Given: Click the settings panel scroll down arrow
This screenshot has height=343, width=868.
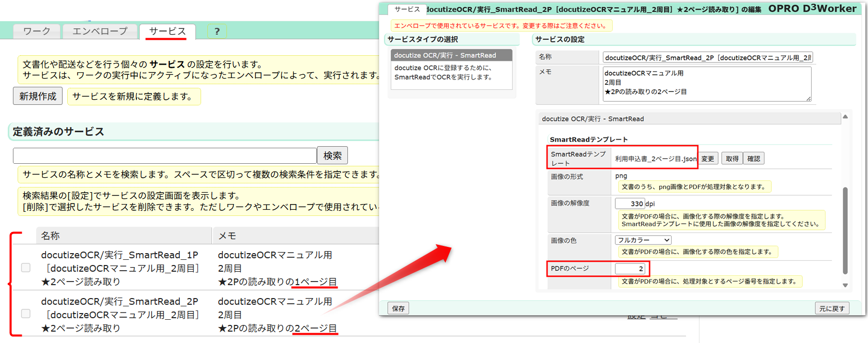Looking at the screenshot, I should click(845, 285).
